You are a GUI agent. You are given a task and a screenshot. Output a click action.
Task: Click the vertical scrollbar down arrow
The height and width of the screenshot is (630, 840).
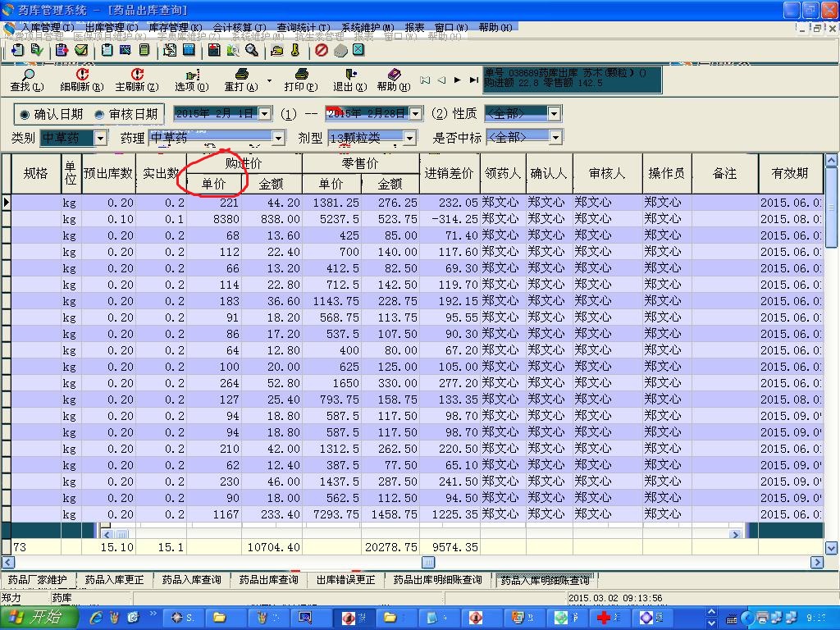pyautogui.click(x=831, y=548)
